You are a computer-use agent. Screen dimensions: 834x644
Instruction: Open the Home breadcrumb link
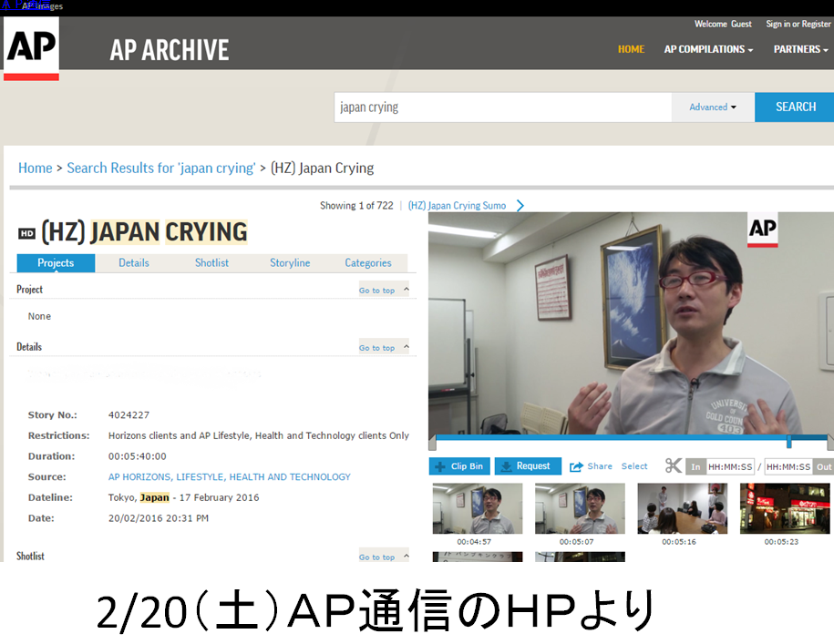[x=36, y=168]
